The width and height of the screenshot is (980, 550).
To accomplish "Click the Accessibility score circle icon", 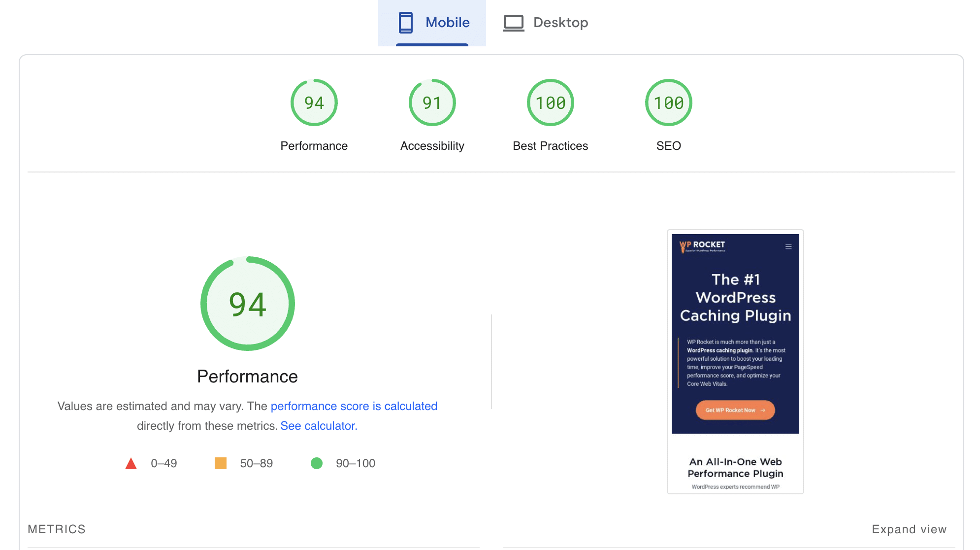I will click(x=431, y=103).
